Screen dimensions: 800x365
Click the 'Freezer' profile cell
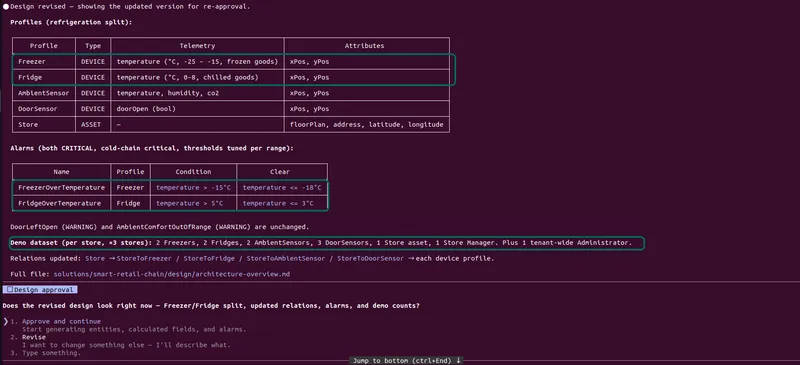pyautogui.click(x=44, y=62)
